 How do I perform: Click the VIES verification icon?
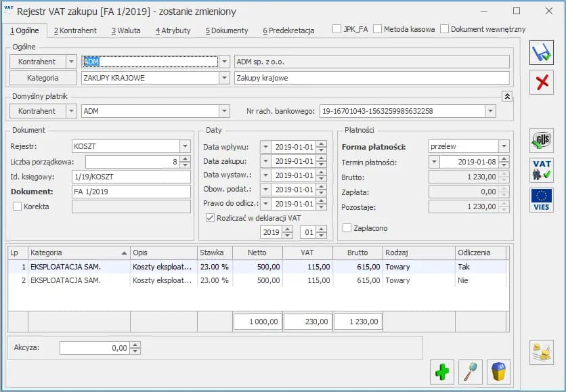click(x=541, y=200)
